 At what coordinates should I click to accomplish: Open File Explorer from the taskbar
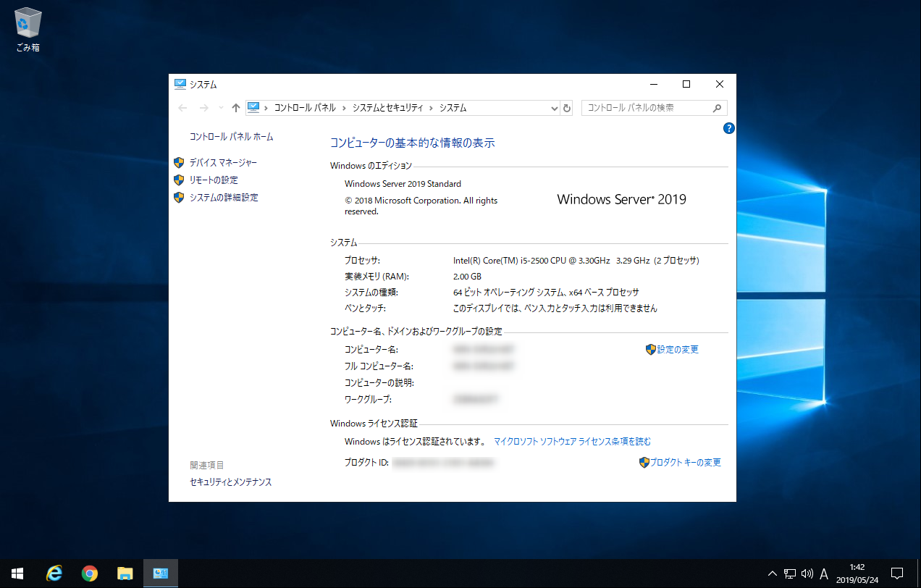click(x=125, y=574)
